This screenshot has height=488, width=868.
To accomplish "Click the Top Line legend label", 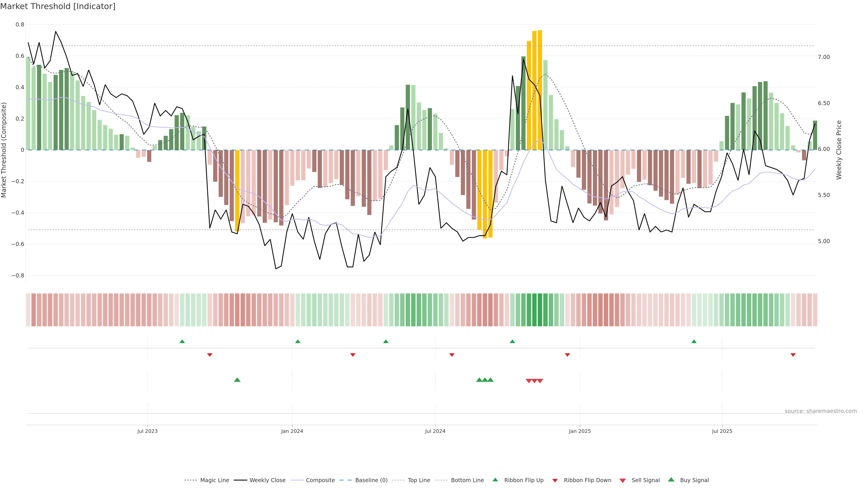I will pyautogui.click(x=419, y=480).
